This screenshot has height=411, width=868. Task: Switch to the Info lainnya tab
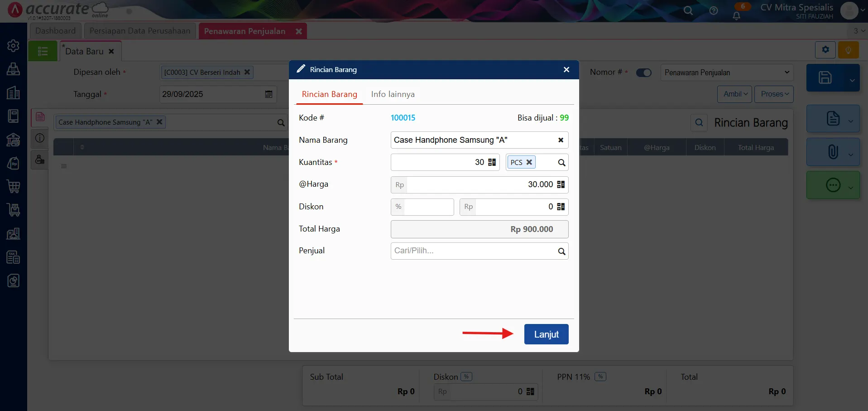point(393,94)
